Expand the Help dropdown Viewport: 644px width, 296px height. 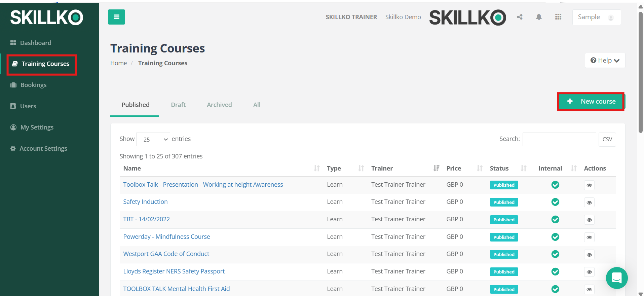tap(605, 60)
